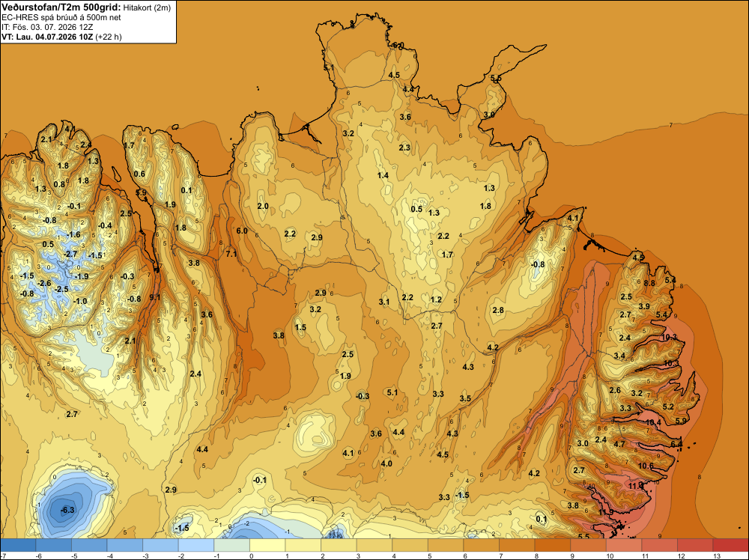Select the pale legend swatch between -1 and 0
Viewport: 749px width, 560px height.
tap(231, 545)
